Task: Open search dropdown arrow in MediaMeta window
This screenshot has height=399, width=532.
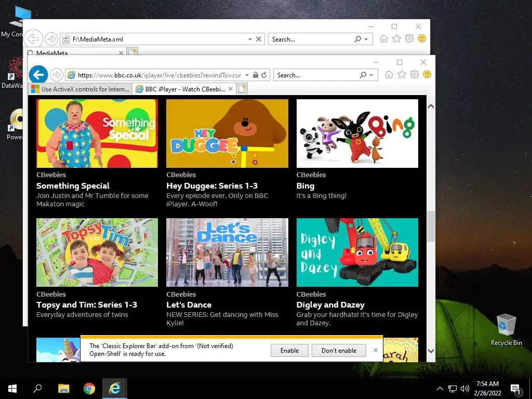Action: (366, 39)
